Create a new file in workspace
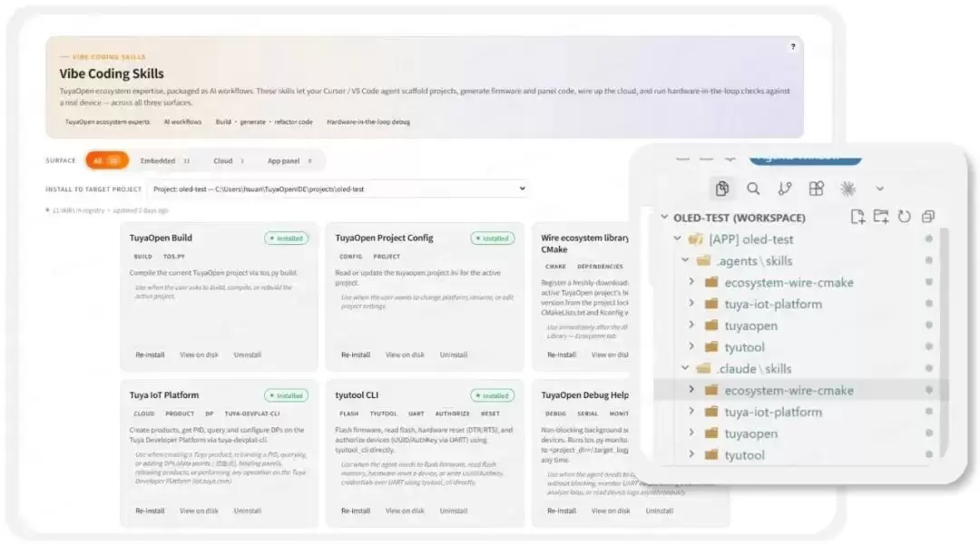 pyautogui.click(x=857, y=217)
